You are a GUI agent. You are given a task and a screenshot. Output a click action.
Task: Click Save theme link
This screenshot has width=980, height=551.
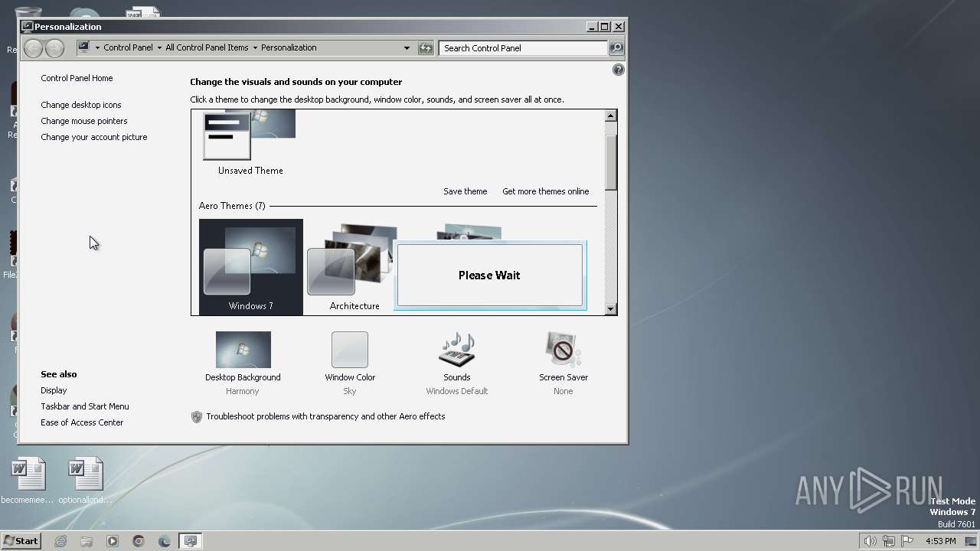click(465, 191)
